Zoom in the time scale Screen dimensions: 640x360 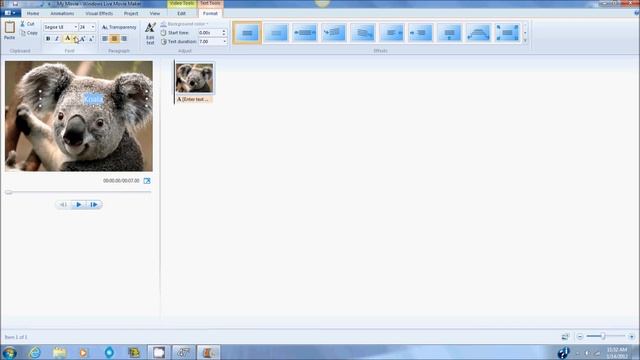(631, 336)
